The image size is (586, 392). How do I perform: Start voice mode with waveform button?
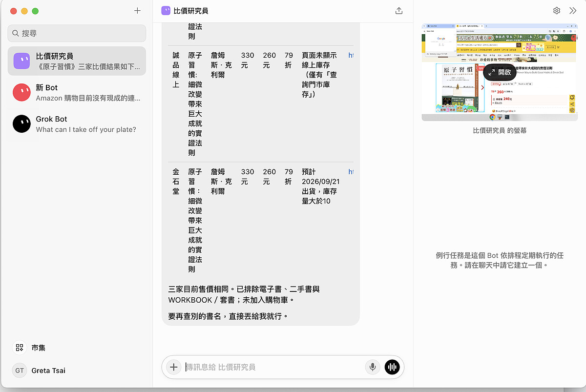pos(392,367)
